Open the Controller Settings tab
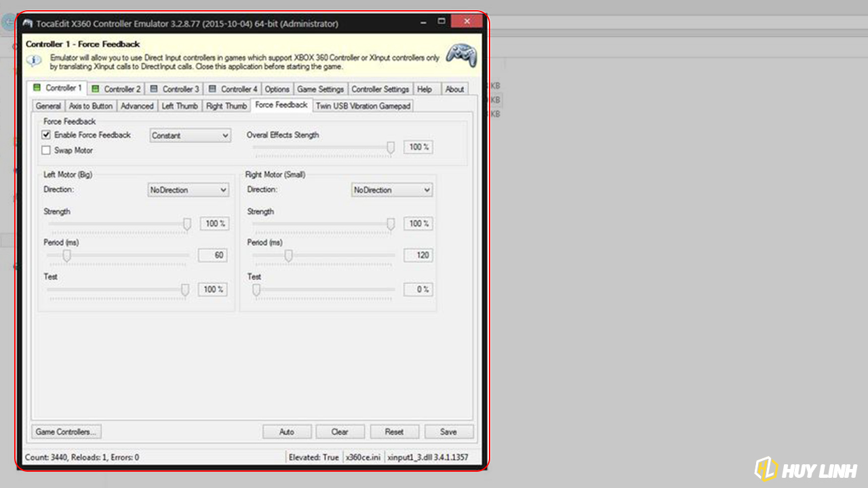Image resolution: width=868 pixels, height=488 pixels. pyautogui.click(x=380, y=89)
